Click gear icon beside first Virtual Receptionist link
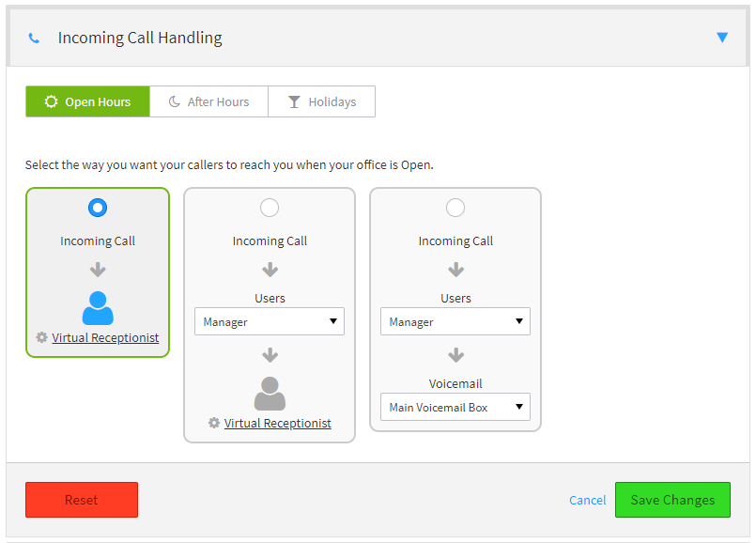 click(x=42, y=337)
